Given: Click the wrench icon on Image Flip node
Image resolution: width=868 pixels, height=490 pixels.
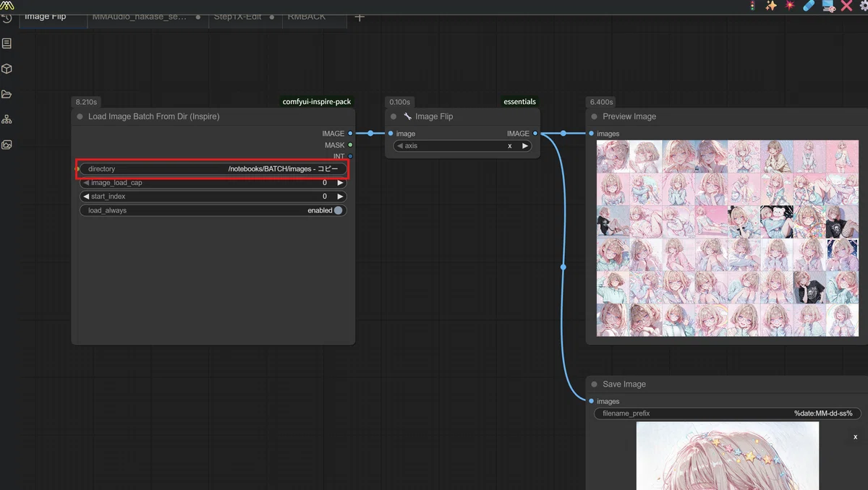Looking at the screenshot, I should click(407, 116).
